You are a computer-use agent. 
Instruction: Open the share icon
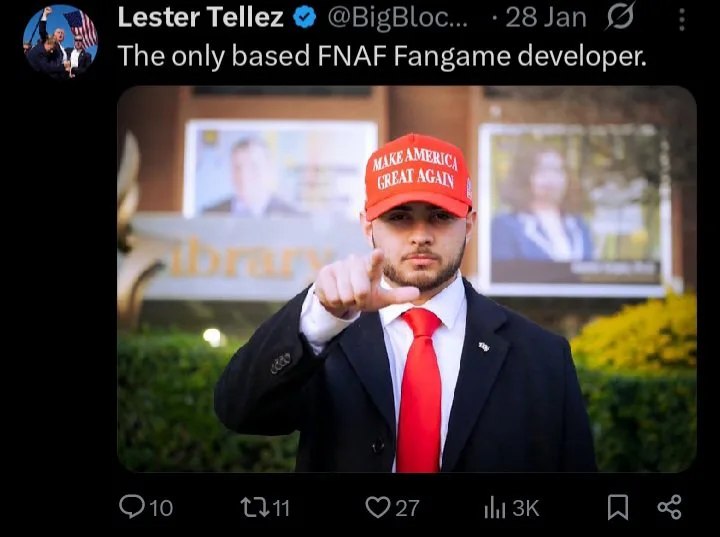669,507
